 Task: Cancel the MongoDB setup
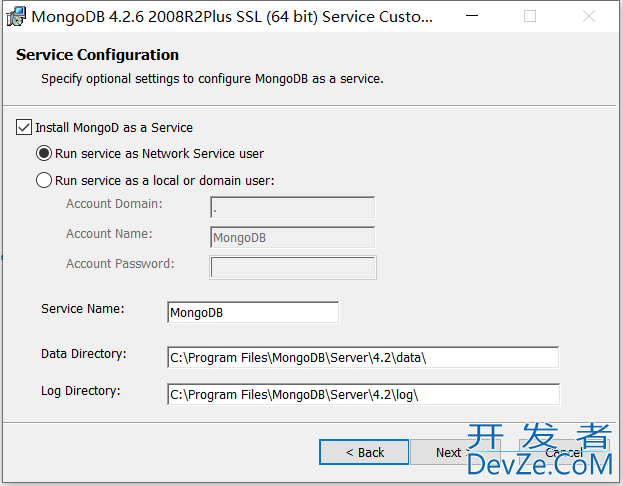563,452
